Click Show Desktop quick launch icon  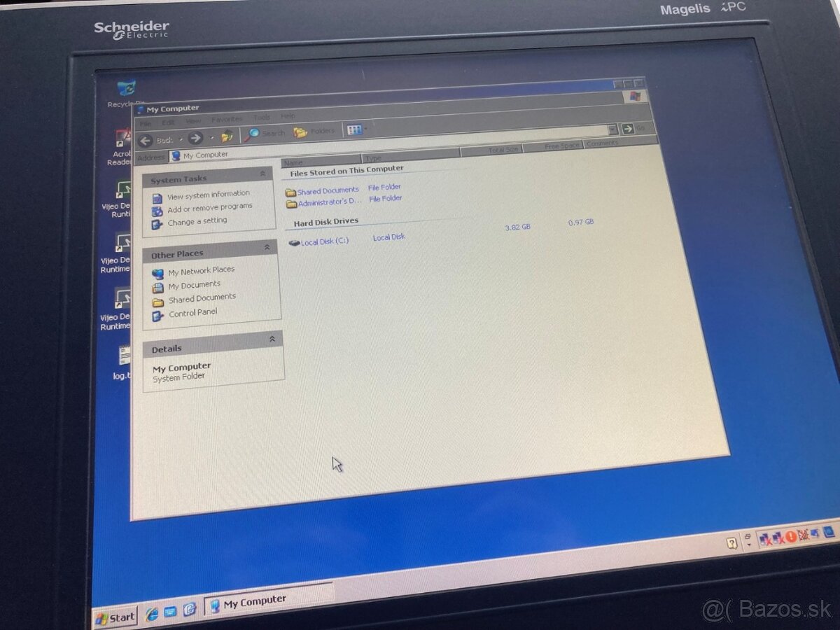tap(171, 612)
